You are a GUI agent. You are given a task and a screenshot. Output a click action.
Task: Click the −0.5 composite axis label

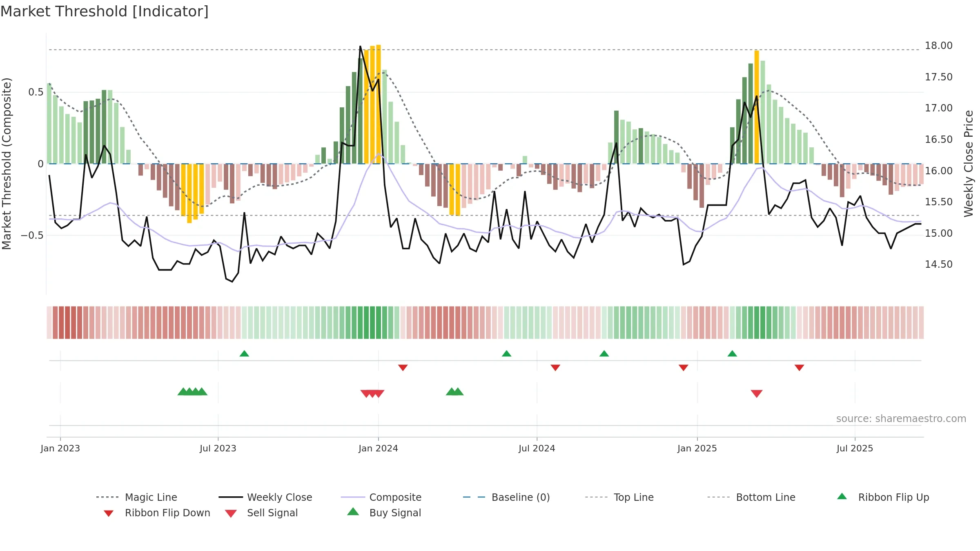[x=32, y=236]
